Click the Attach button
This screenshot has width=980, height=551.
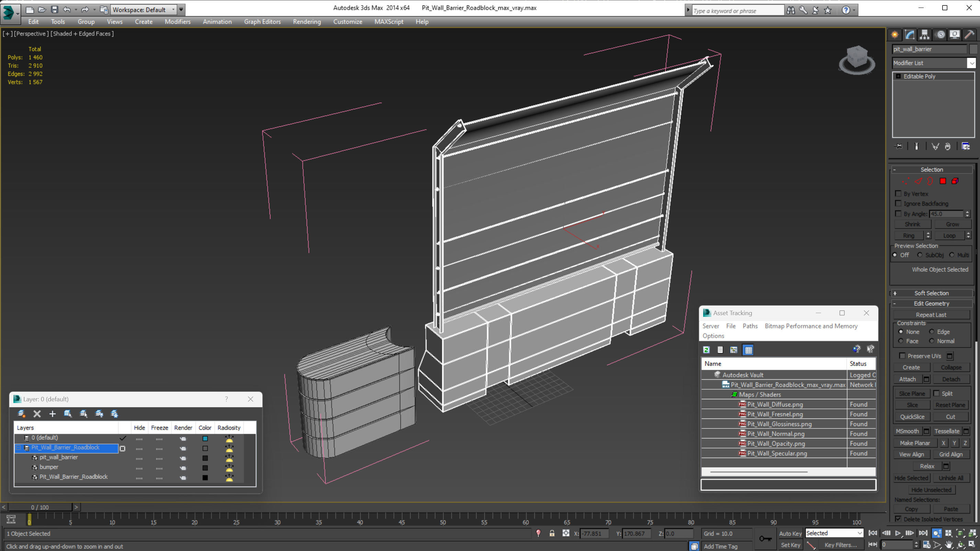pyautogui.click(x=907, y=379)
